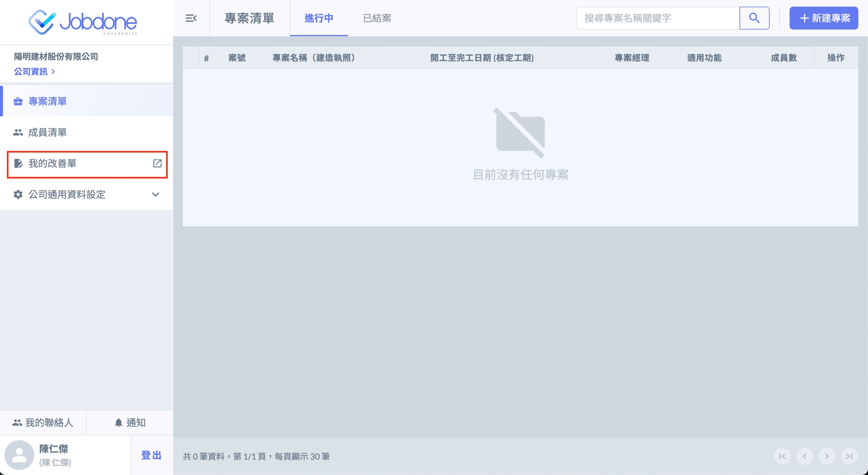Click 登出 to log out
The image size is (868, 475).
point(151,455)
